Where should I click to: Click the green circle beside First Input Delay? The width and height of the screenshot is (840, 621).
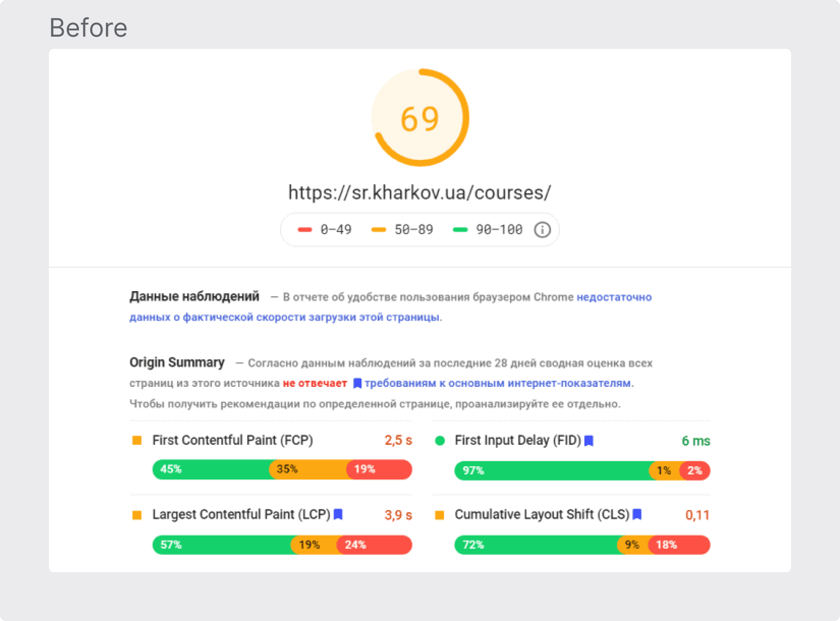tap(440, 441)
